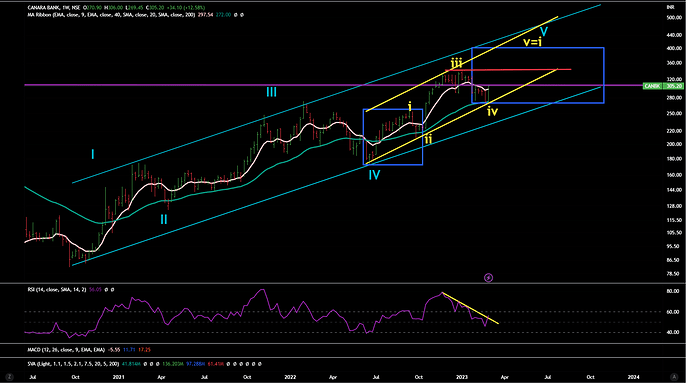Select the SVA indicator legend label
The image size is (690, 383).
click(73, 364)
